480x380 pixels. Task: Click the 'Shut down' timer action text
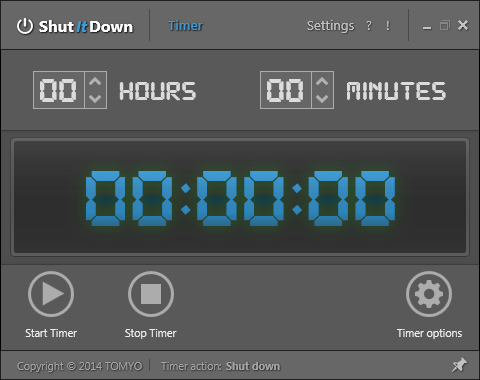253,366
